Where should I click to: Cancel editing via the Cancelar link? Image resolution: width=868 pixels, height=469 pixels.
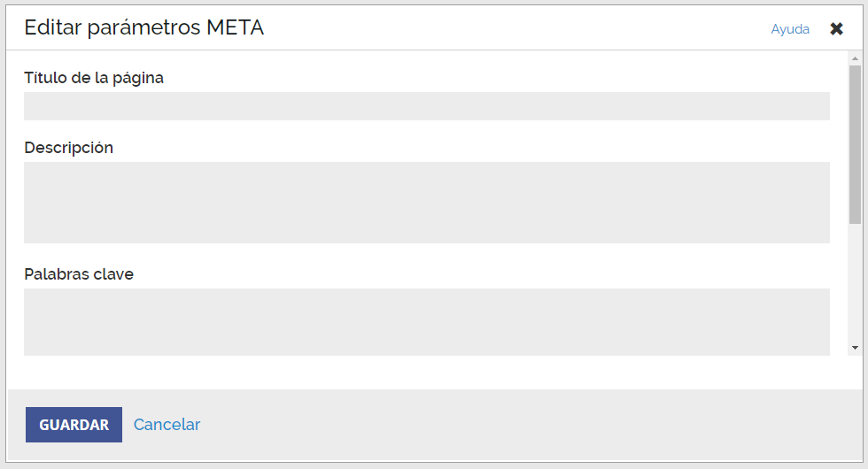point(167,425)
